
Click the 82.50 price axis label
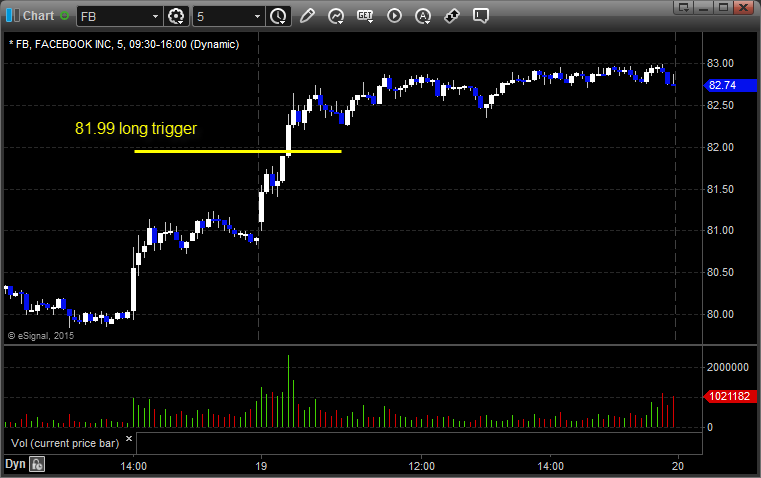(720, 105)
